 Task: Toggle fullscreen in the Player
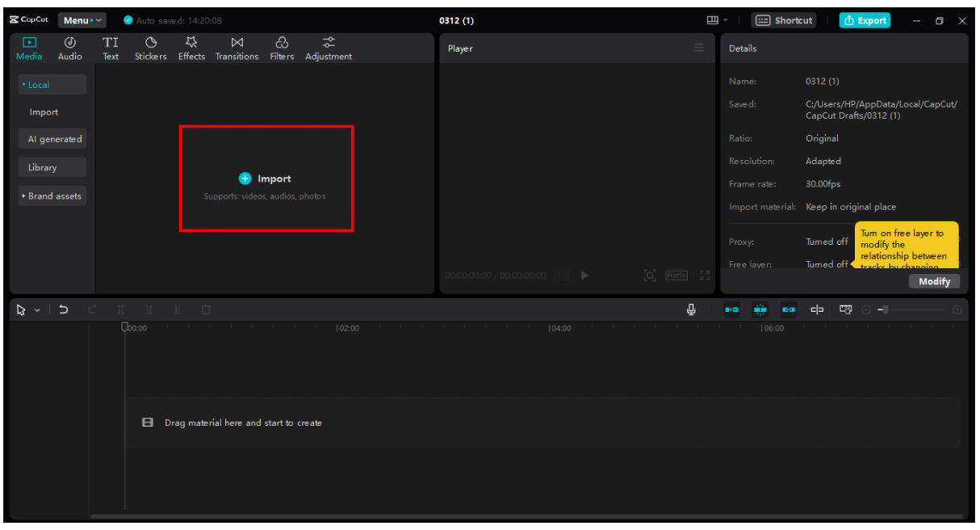click(705, 276)
